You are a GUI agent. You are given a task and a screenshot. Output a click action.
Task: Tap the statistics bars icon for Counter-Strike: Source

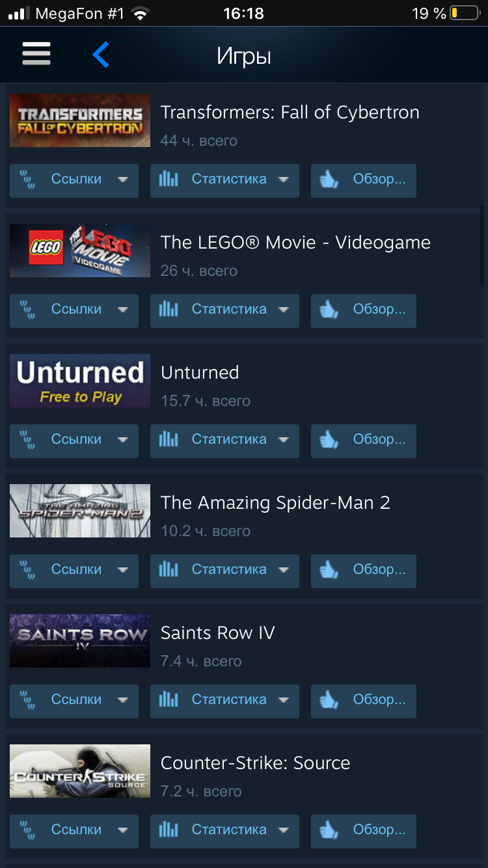[169, 830]
